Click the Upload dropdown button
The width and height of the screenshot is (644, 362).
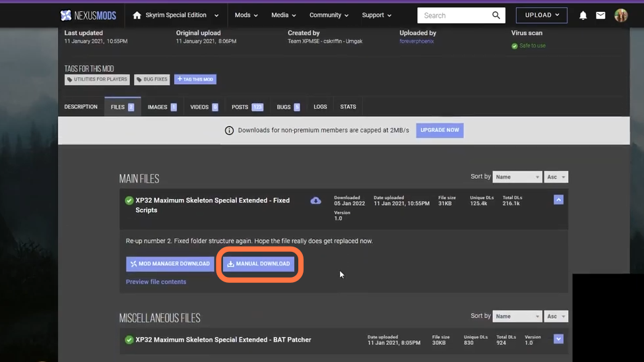(x=541, y=15)
